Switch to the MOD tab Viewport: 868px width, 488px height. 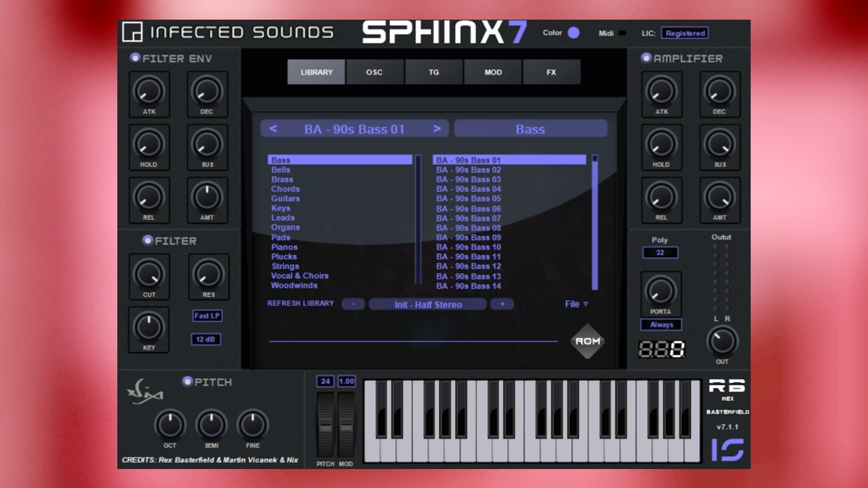493,72
